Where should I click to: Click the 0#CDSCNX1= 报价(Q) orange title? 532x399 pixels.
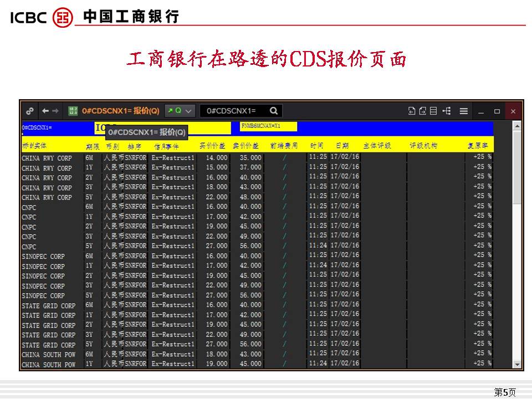pos(120,111)
